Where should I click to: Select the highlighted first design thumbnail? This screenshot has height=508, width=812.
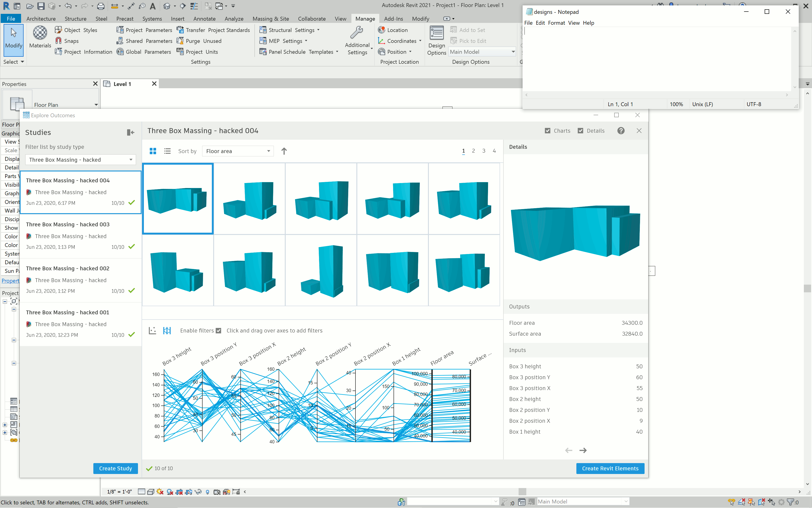178,199
